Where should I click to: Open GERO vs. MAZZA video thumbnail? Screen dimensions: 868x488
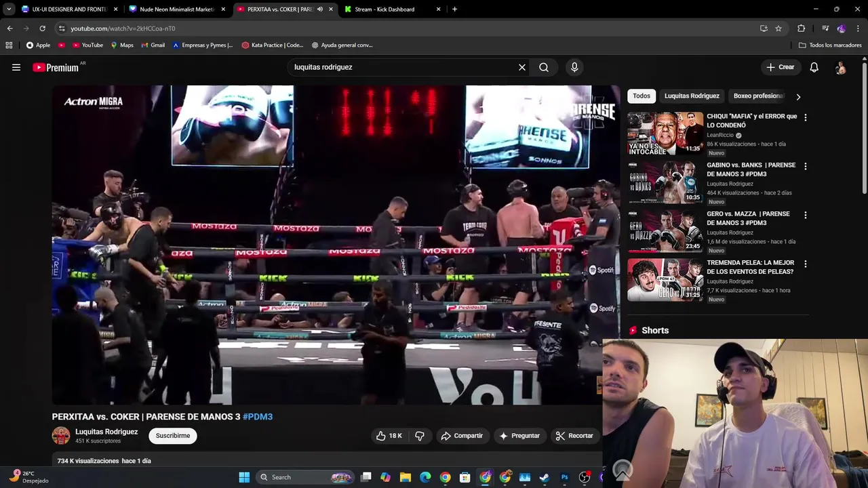click(x=665, y=231)
